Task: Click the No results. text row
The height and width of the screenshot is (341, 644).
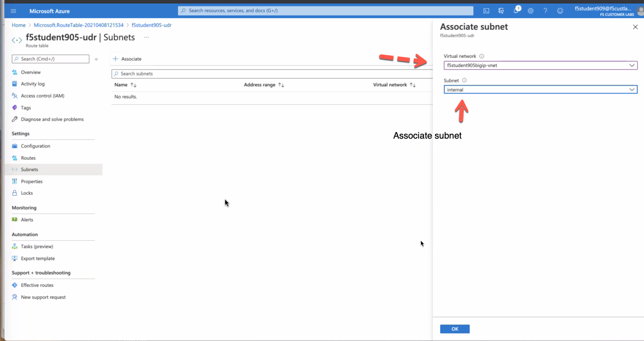Action: (126, 97)
